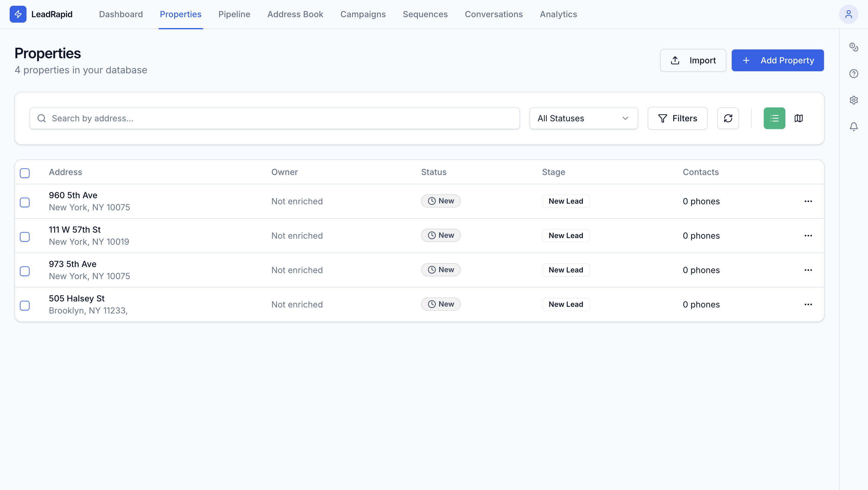Open settings via the gear icon
868x490 pixels.
(854, 100)
